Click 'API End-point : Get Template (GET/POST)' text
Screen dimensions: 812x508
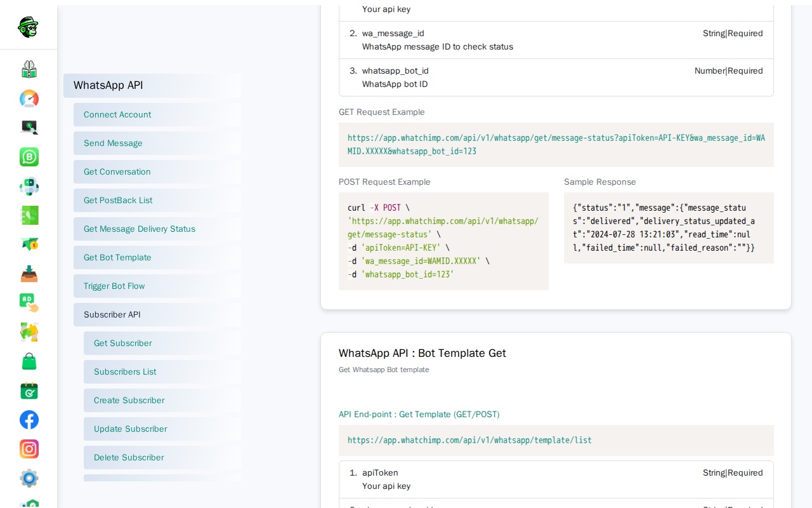tap(419, 415)
